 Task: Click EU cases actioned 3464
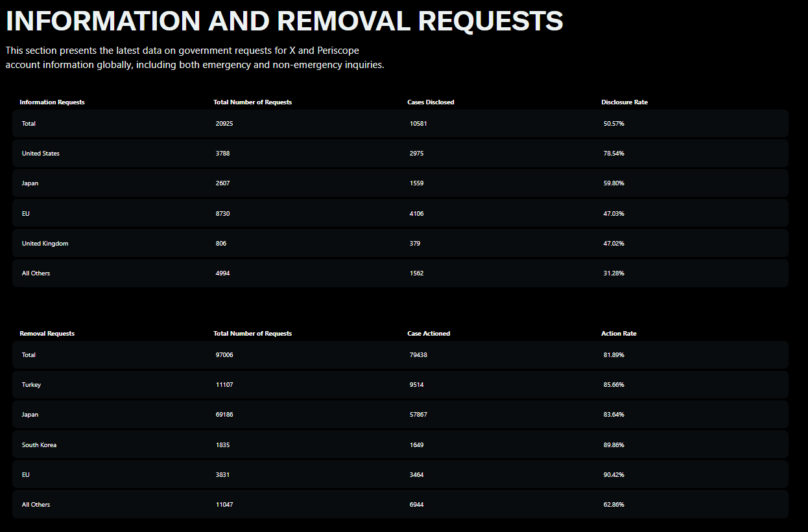[416, 475]
